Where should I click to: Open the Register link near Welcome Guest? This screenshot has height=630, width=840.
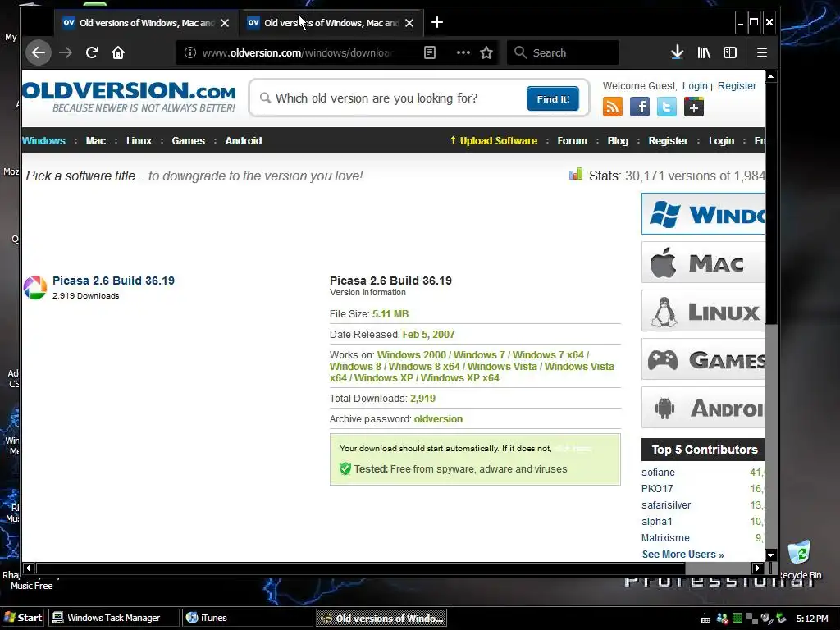click(737, 85)
